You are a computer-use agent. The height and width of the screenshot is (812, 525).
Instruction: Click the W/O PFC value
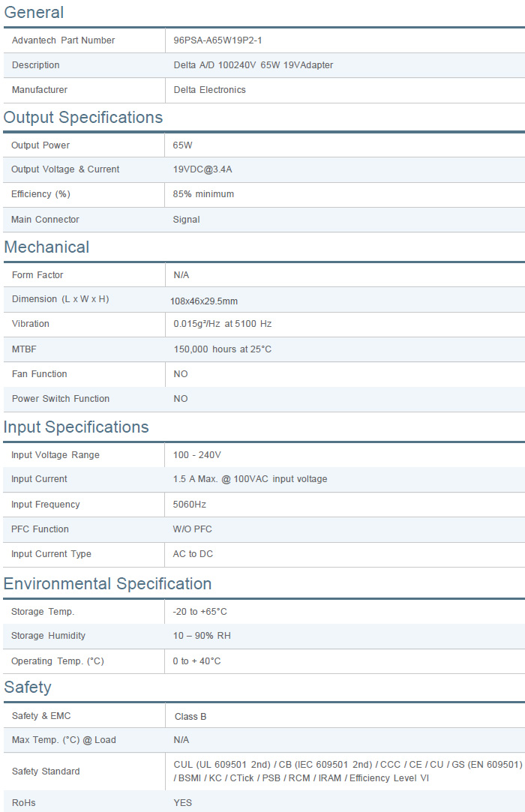pyautogui.click(x=192, y=529)
